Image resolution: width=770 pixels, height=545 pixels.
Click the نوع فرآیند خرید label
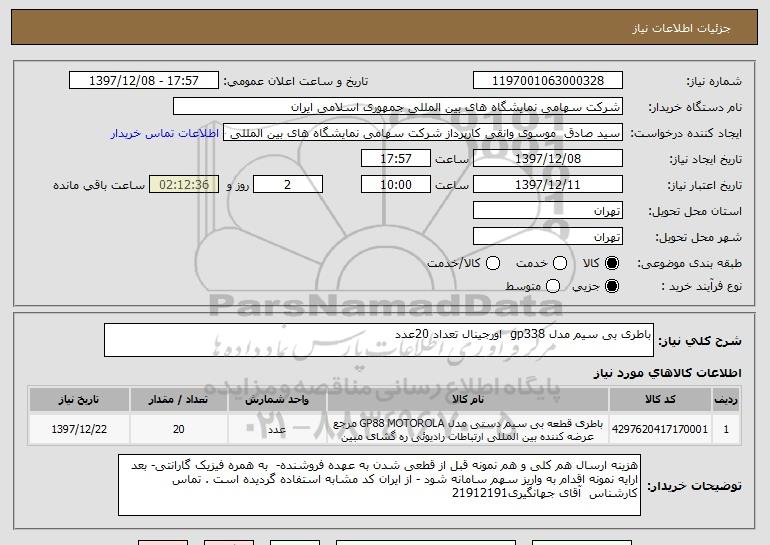[702, 286]
